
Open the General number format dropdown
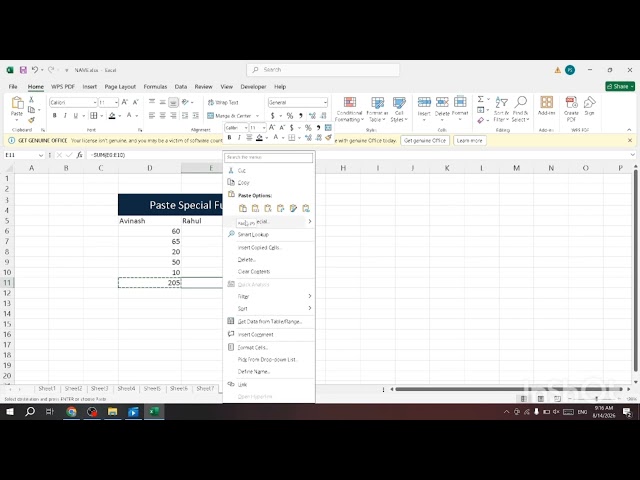[325, 102]
